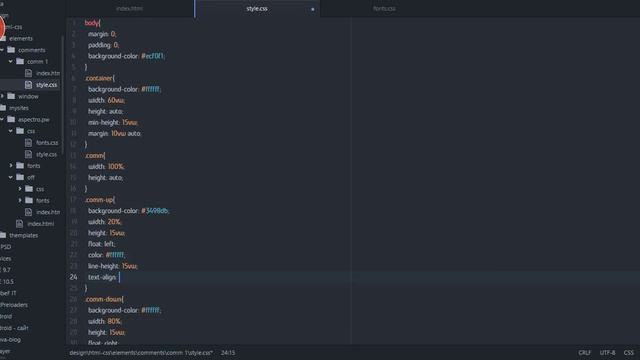Click color value #3498db in .comm-up

(x=155, y=211)
